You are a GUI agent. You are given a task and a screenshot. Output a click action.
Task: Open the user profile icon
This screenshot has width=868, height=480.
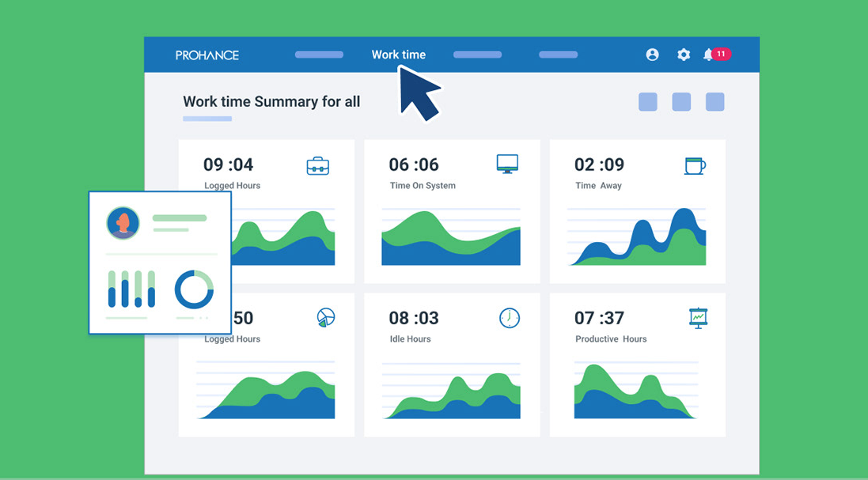tap(652, 55)
